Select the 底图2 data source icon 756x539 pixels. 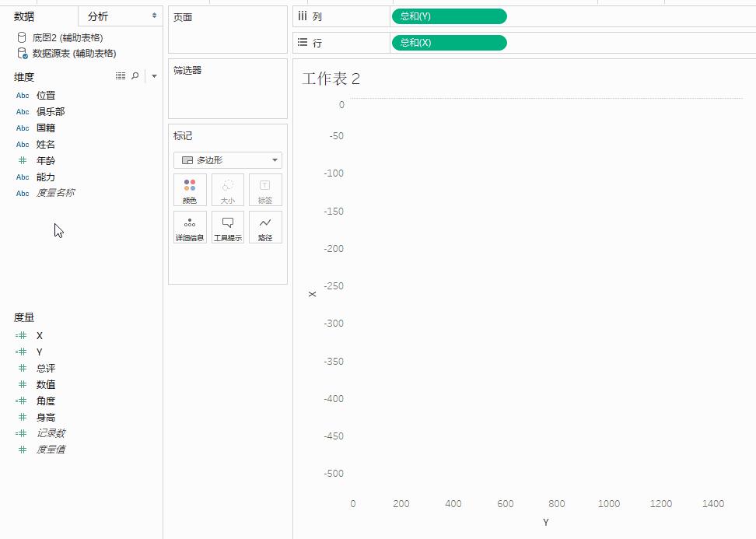click(x=22, y=37)
